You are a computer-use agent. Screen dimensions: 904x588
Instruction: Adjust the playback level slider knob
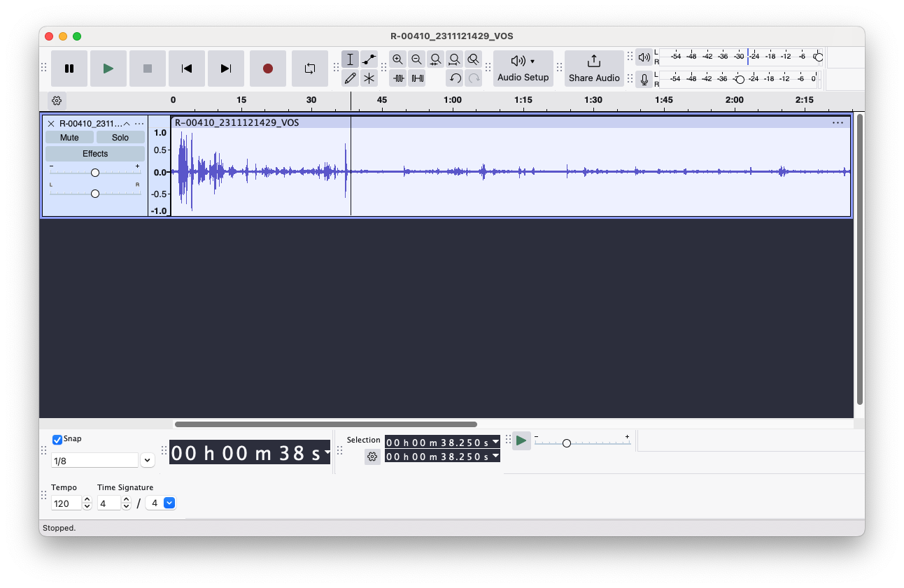click(x=819, y=57)
